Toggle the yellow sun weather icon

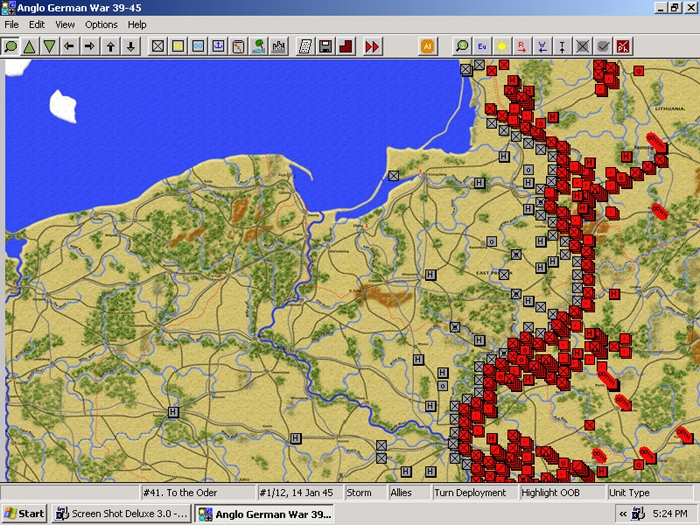[x=502, y=46]
